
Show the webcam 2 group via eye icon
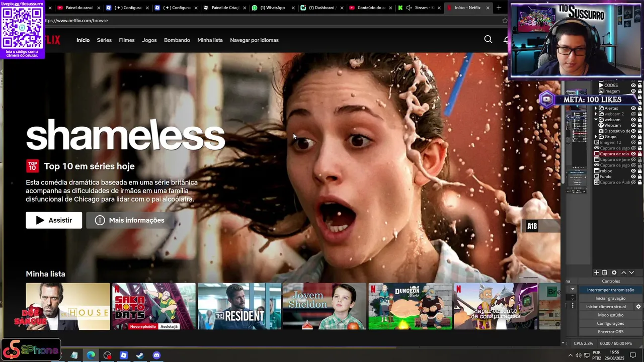pyautogui.click(x=633, y=114)
